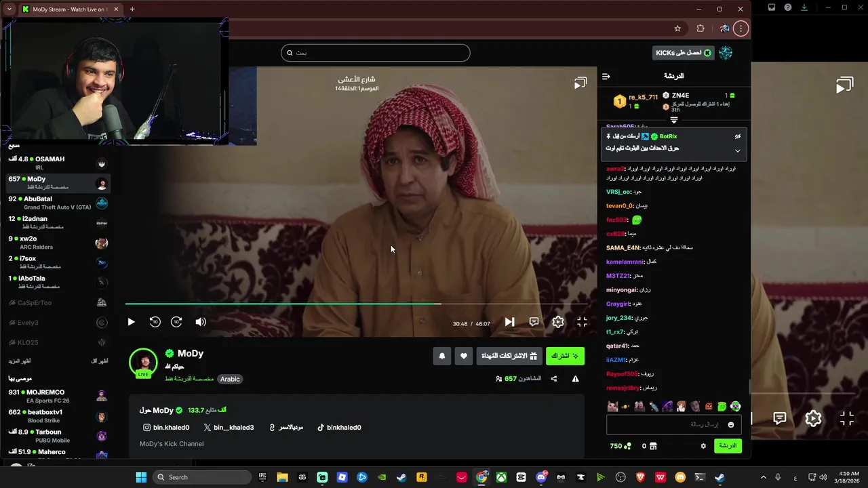This screenshot has width=868, height=488.
Task: Click the get KICKs button
Action: click(684, 53)
